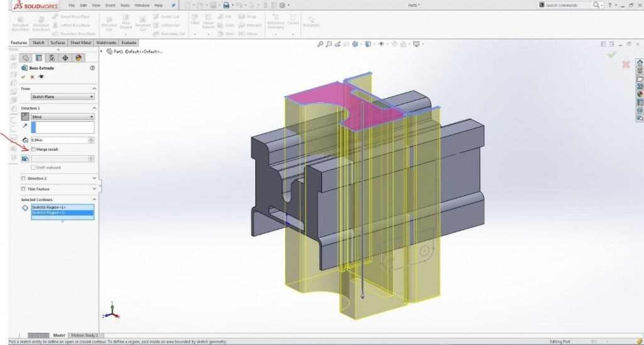Switch to the Sheet Metal tab

[80, 43]
